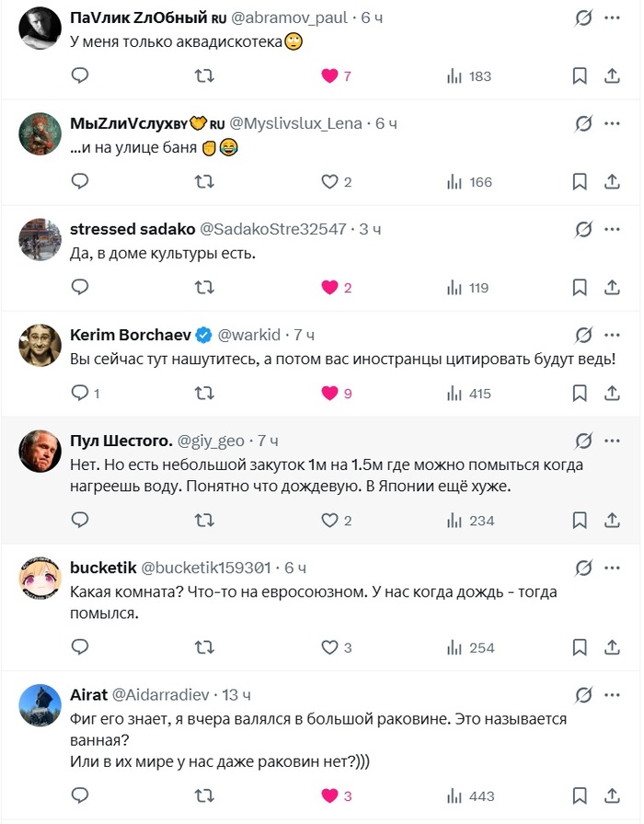Open Grok icon on the bucketik tweet

pos(583,567)
